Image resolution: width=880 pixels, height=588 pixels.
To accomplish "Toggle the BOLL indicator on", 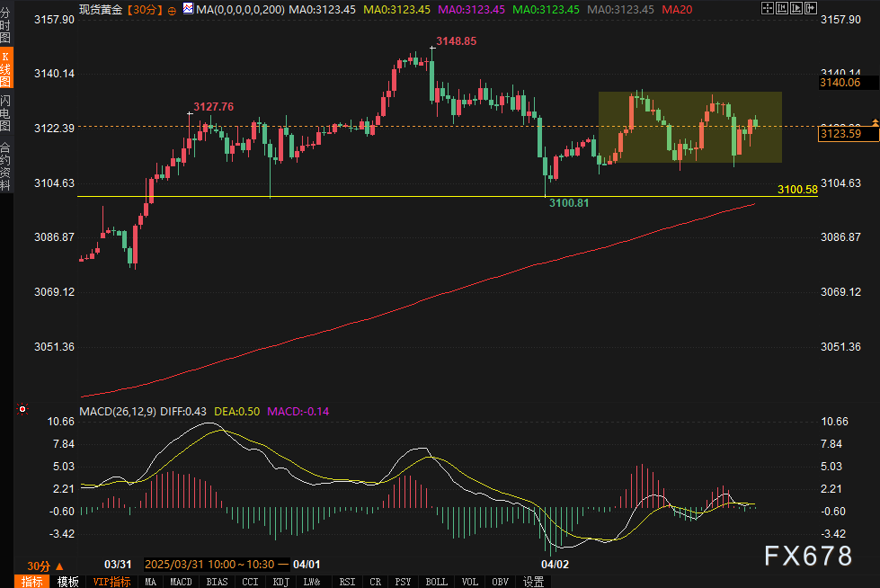I will pos(436,582).
